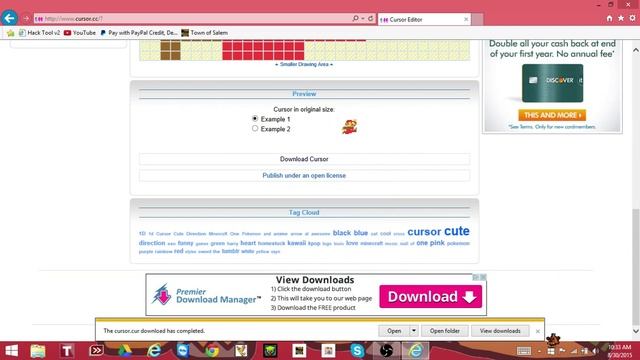Click the cursor.cc URL address field
The image size is (640, 360).
pos(192,18)
